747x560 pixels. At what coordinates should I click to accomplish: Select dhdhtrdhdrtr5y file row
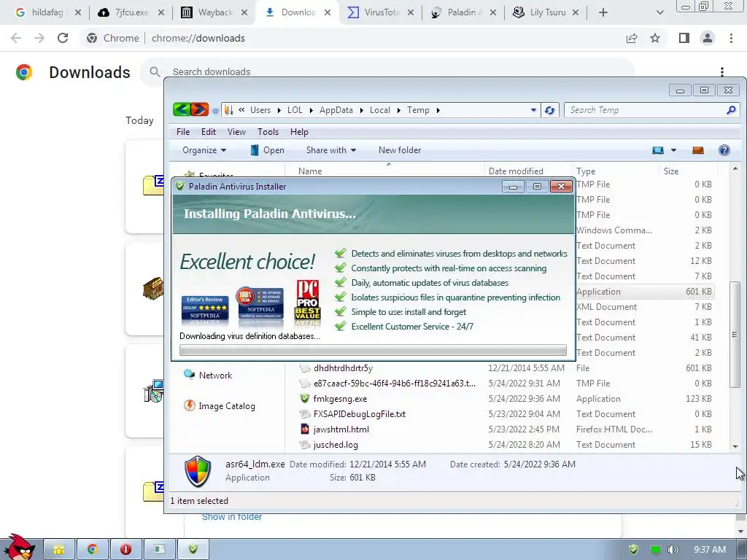[x=505, y=368]
